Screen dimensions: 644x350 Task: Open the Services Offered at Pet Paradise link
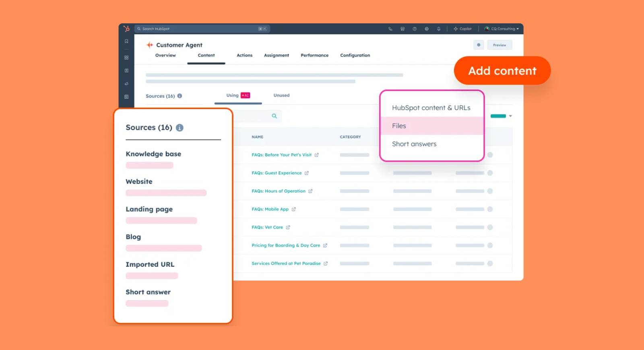[286, 264]
